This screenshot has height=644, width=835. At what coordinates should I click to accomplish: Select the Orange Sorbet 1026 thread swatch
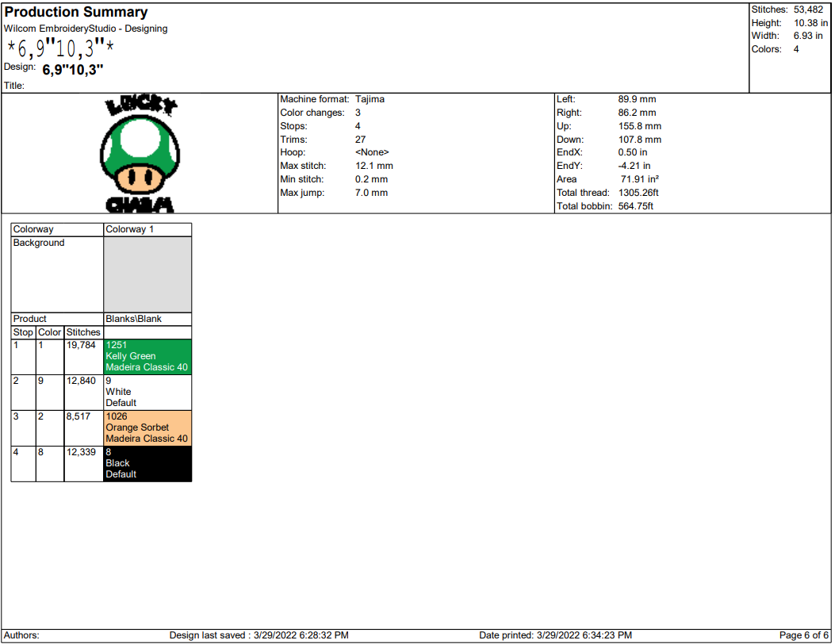[x=147, y=427]
